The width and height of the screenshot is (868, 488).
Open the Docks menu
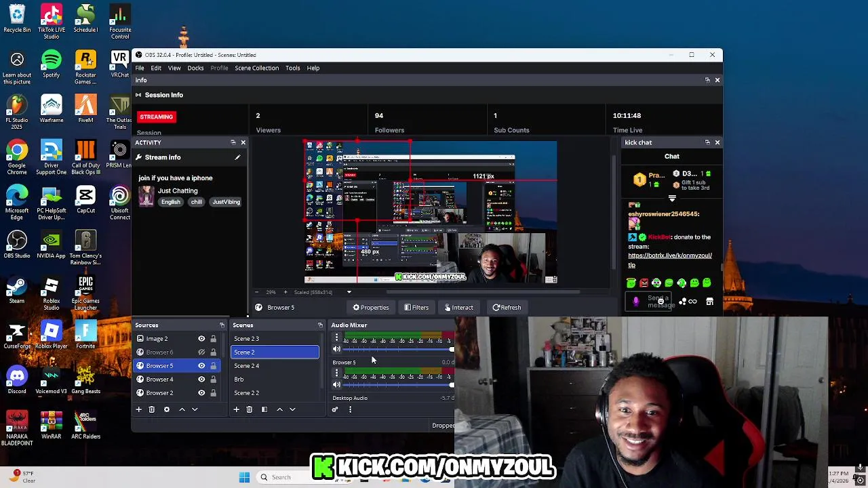(195, 68)
